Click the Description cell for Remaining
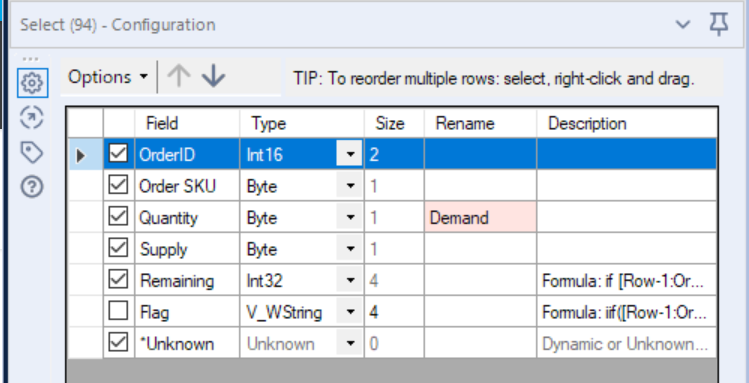 click(627, 280)
